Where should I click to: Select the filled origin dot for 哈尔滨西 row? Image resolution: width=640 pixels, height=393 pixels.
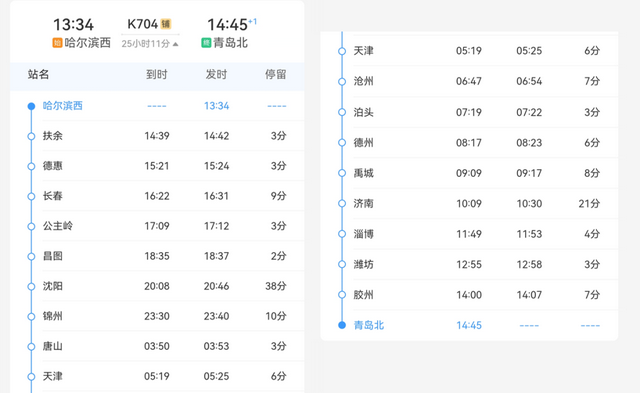pos(31,106)
